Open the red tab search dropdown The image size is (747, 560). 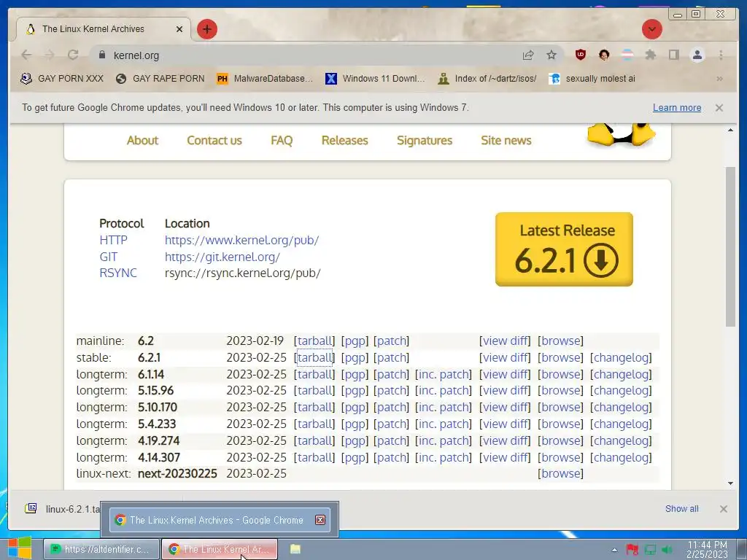pyautogui.click(x=651, y=29)
